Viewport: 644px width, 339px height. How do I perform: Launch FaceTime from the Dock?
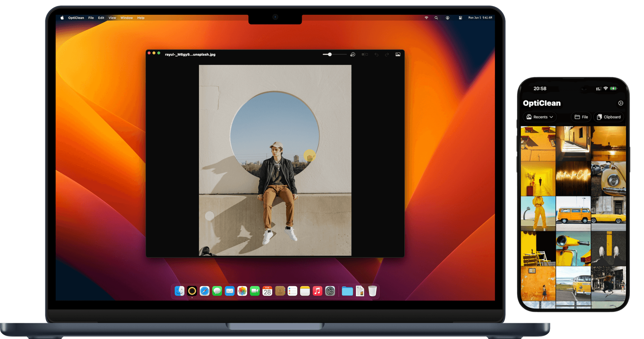pos(255,291)
